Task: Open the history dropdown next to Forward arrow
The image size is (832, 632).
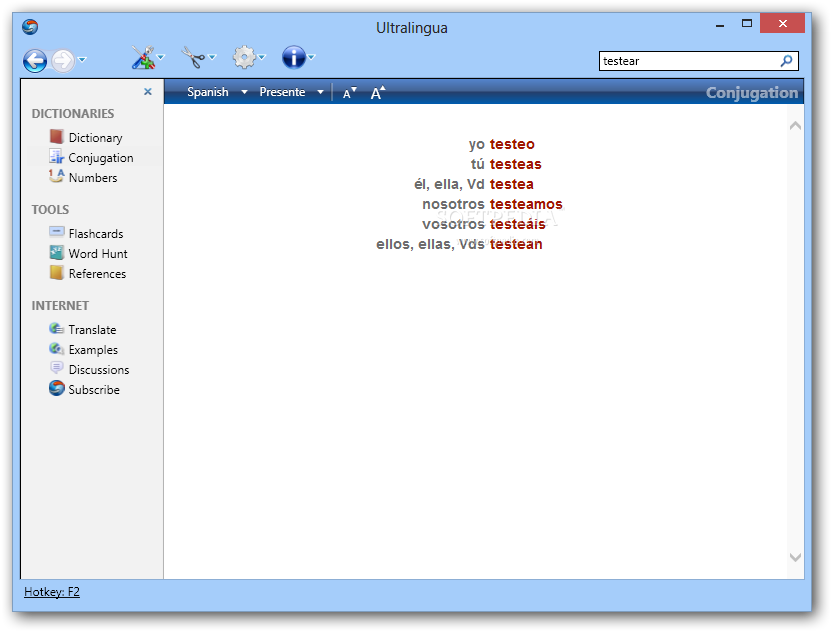Action: click(x=82, y=59)
